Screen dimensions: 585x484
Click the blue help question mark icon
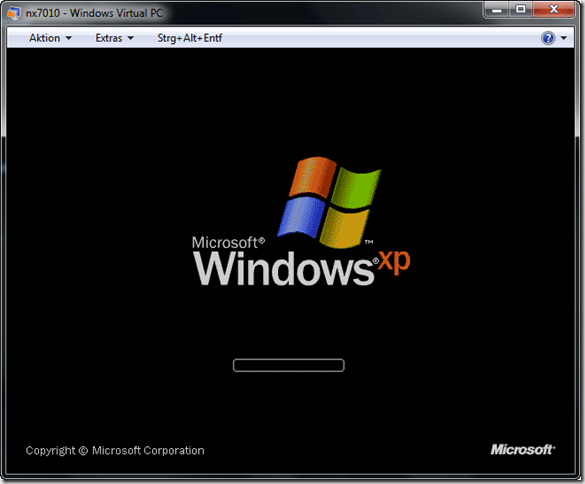click(548, 38)
